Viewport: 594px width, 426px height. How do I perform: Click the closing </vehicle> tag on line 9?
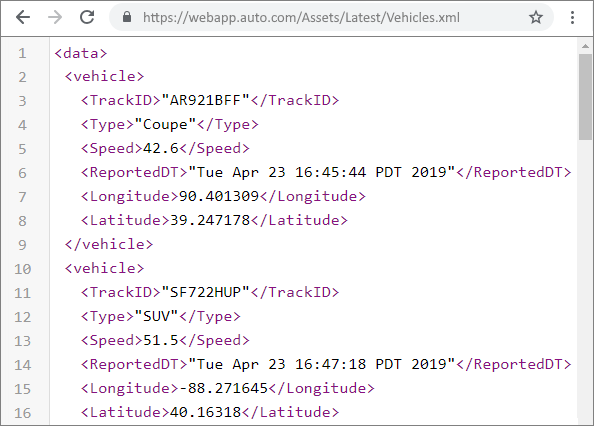click(109, 245)
